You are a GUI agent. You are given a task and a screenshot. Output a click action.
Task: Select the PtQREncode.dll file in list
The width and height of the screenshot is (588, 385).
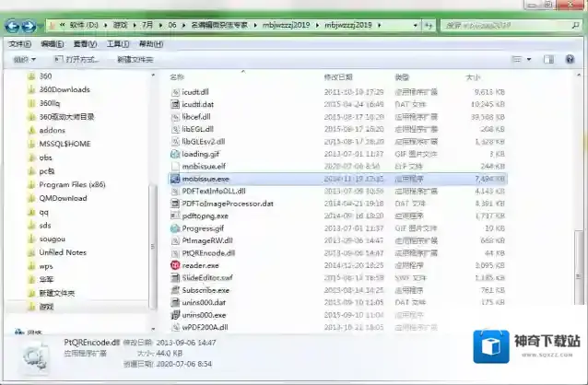click(208, 252)
